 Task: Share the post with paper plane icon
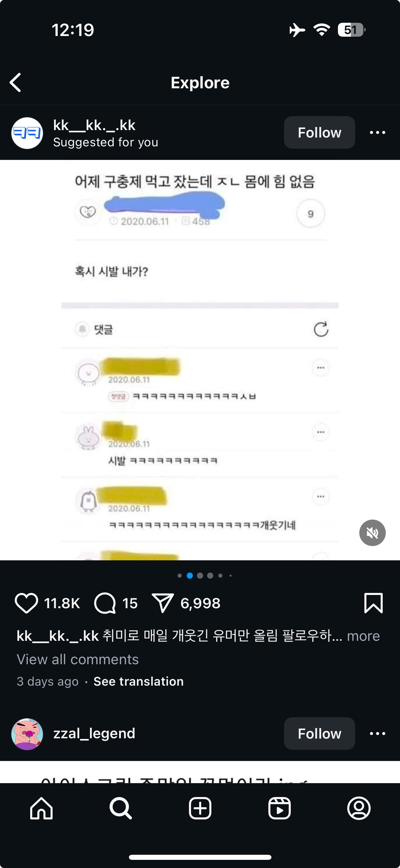point(163,603)
